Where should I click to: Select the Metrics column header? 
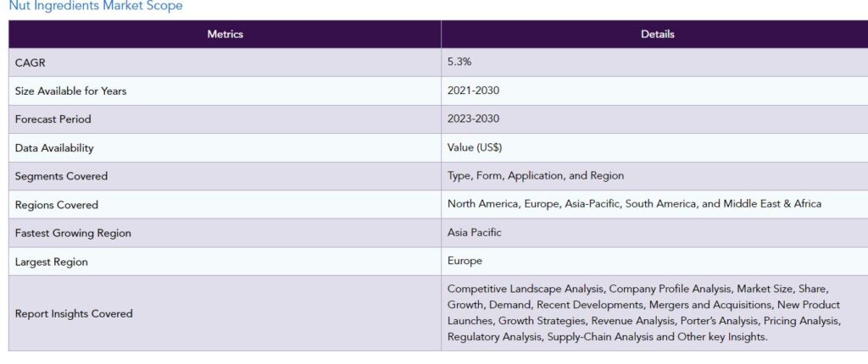225,35
